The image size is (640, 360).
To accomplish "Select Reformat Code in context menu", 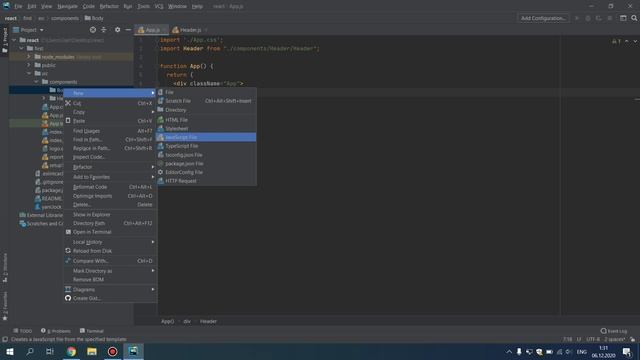I will coord(110,187).
